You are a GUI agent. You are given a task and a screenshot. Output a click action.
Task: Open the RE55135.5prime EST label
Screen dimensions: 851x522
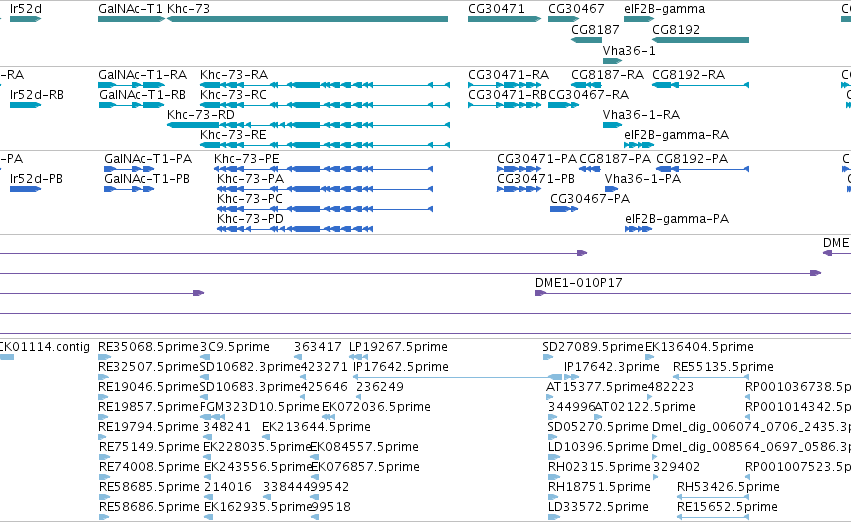pos(723,367)
